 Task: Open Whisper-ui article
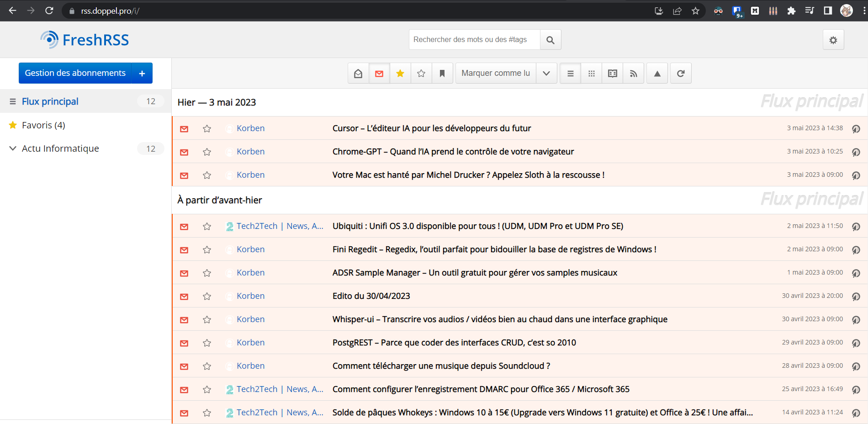[x=500, y=319]
